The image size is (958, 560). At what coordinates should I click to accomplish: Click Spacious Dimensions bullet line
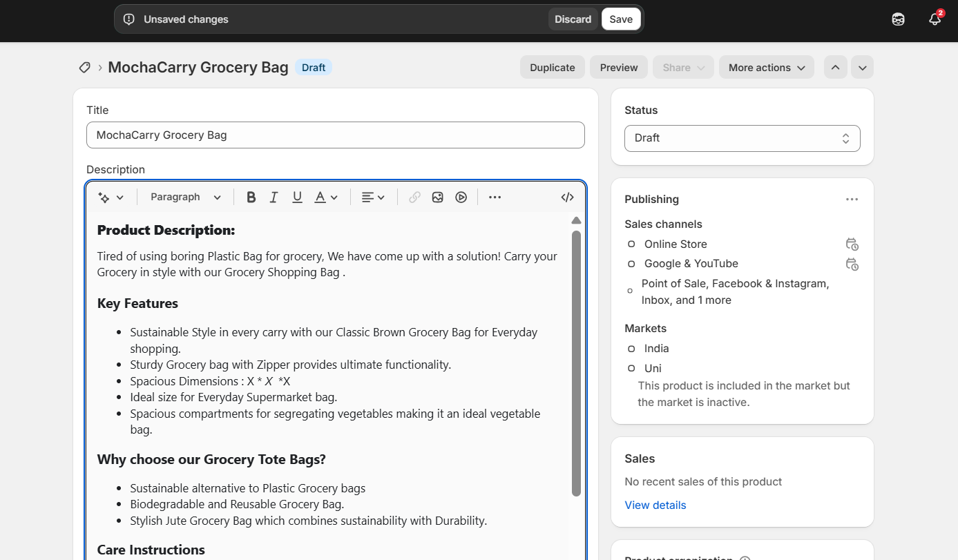(210, 381)
